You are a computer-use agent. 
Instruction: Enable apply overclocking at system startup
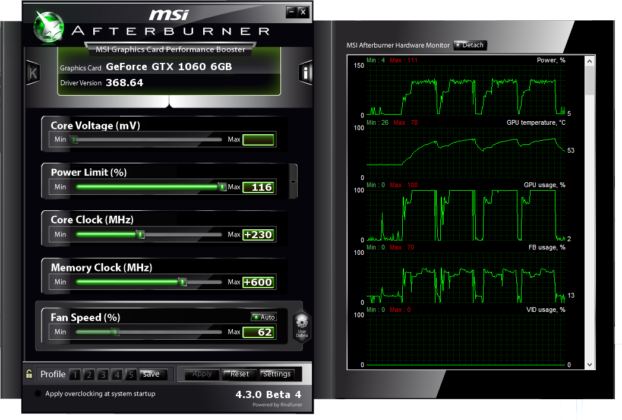click(x=38, y=394)
